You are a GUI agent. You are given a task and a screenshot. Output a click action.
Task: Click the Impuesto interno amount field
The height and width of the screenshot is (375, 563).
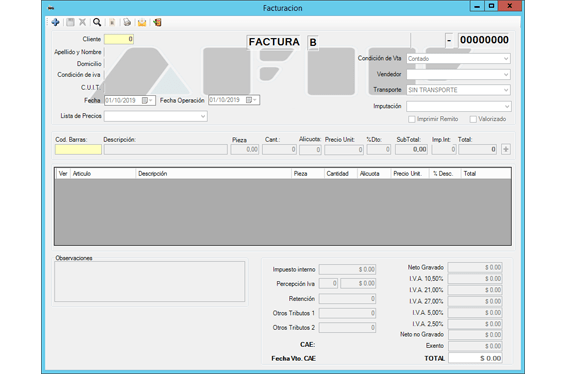pyautogui.click(x=347, y=269)
